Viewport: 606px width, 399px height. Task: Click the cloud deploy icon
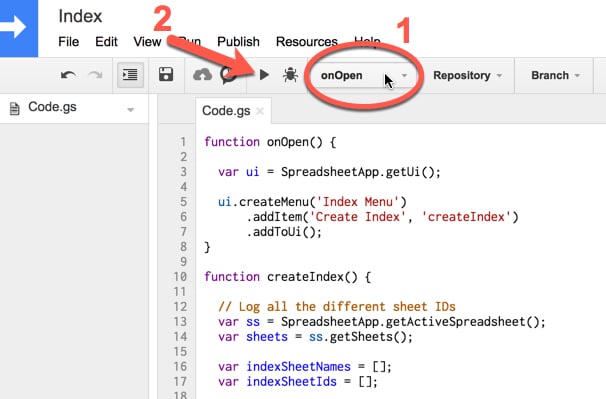202,75
